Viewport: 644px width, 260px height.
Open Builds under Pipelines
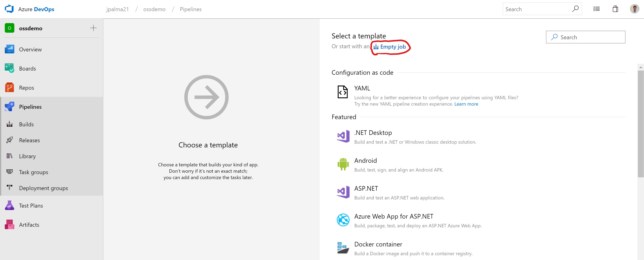coord(26,124)
